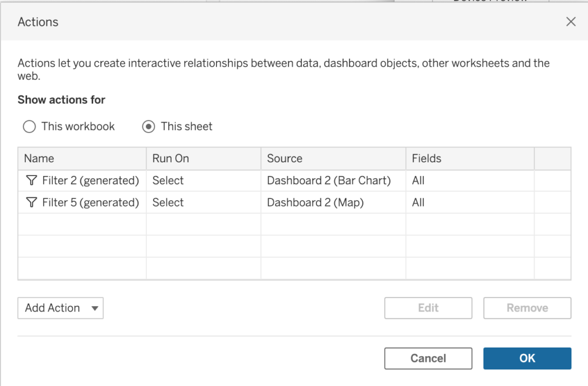
Task: Select the This sheet radio button
Action: [149, 127]
